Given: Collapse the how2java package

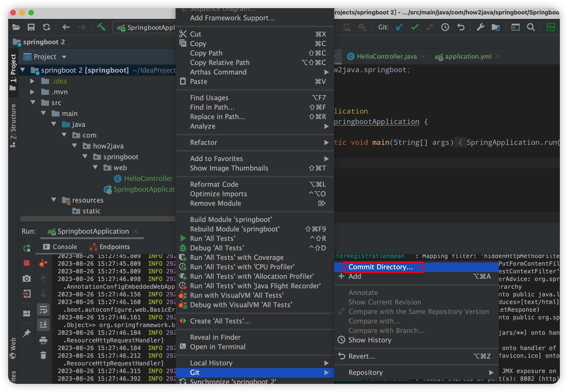Looking at the screenshot, I should [75, 146].
